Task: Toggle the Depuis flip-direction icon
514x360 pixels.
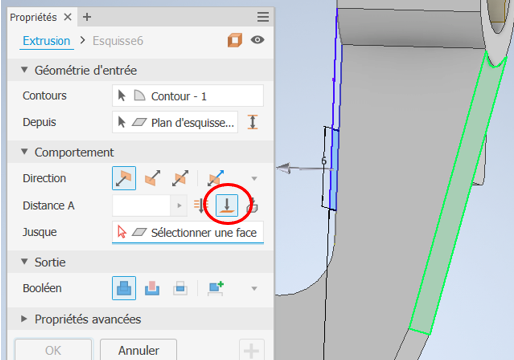Action: point(253,122)
